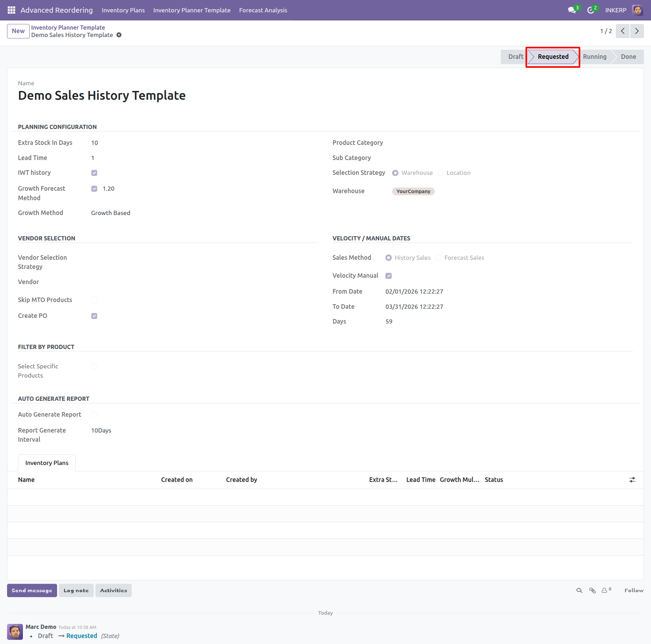Attach files paperclip icon
Image resolution: width=651 pixels, height=644 pixels.
tap(593, 590)
